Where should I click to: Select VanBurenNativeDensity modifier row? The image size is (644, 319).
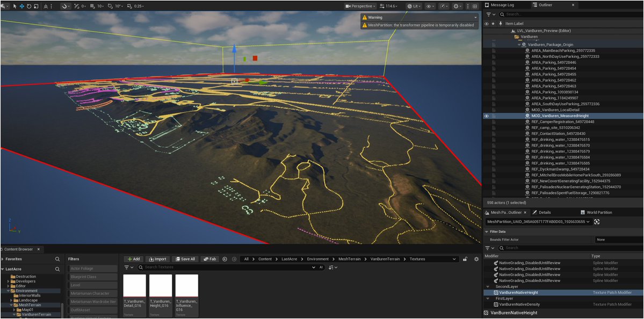(563, 304)
